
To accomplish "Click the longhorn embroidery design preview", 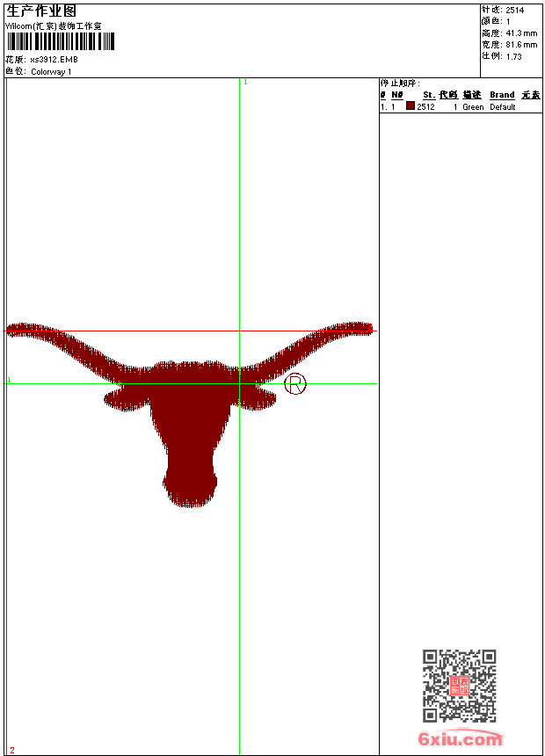I will point(190,414).
